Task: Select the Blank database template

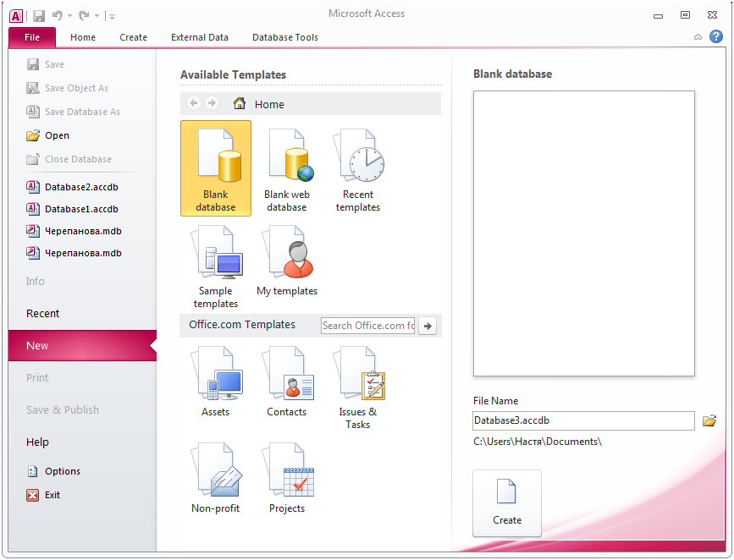Action: click(216, 168)
